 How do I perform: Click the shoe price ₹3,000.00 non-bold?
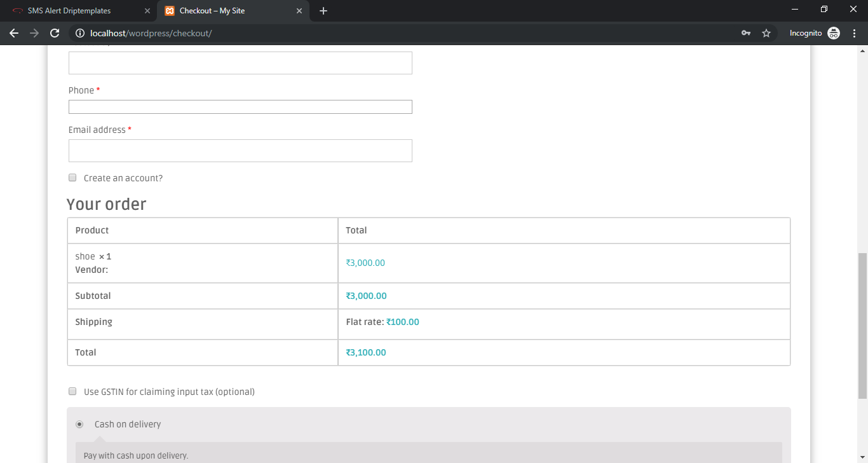pyautogui.click(x=365, y=263)
